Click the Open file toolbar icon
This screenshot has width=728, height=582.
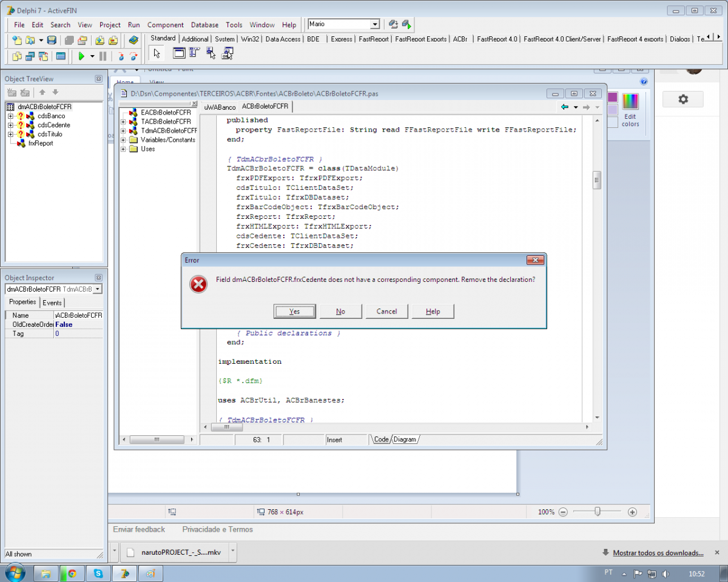click(x=30, y=40)
